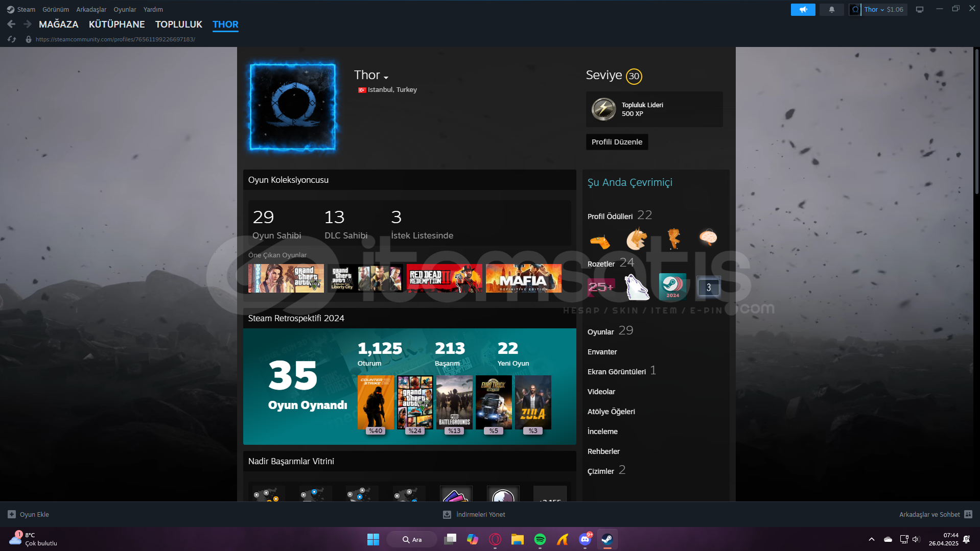Click the Steam forward navigation arrow
980x551 pixels.
[28, 24]
